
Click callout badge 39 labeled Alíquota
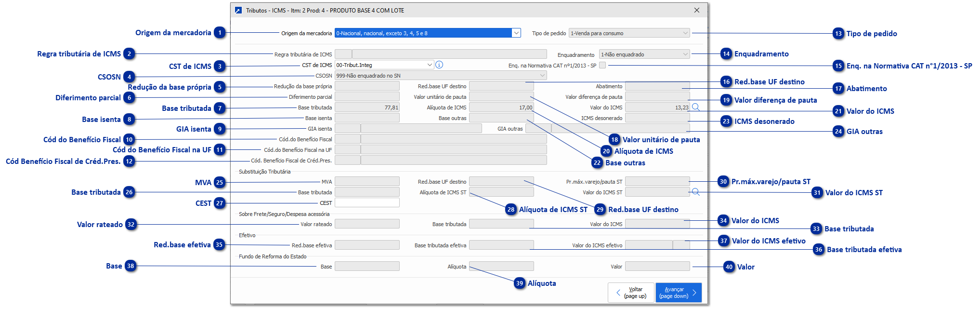coord(519,283)
